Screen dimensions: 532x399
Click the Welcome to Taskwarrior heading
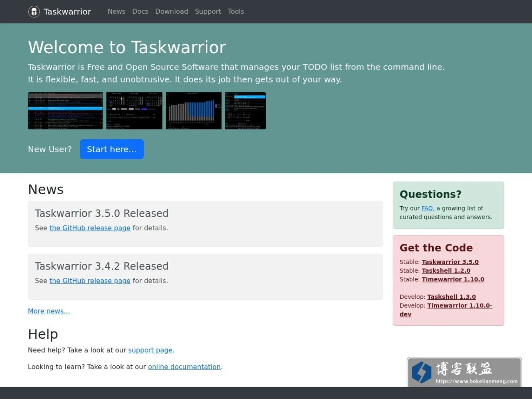click(127, 47)
